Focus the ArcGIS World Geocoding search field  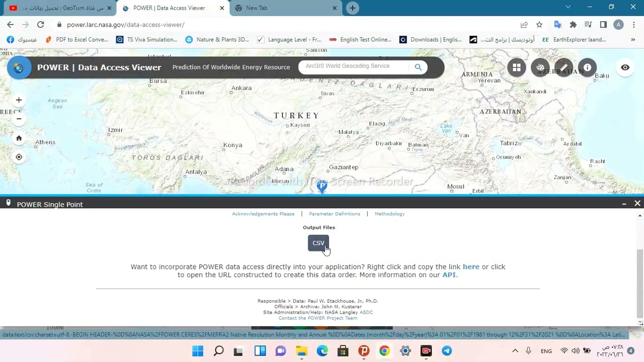click(x=355, y=66)
